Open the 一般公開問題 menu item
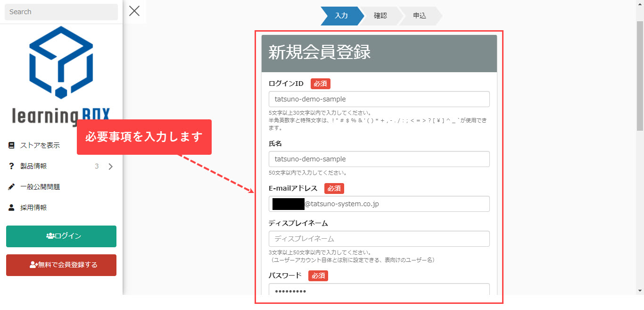Viewport: 644px width, 310px height. pyautogui.click(x=40, y=187)
